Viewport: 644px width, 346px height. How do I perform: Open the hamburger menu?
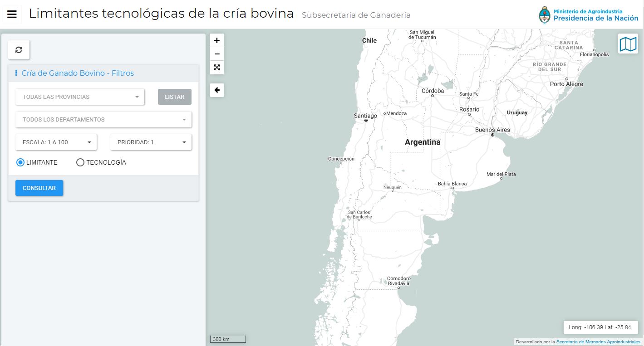pos(12,15)
